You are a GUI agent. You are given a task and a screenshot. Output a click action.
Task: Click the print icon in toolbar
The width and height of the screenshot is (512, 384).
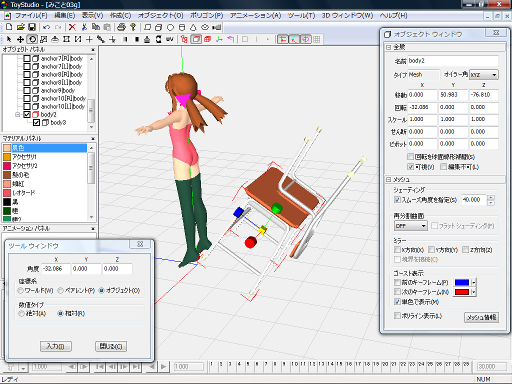click(122, 27)
